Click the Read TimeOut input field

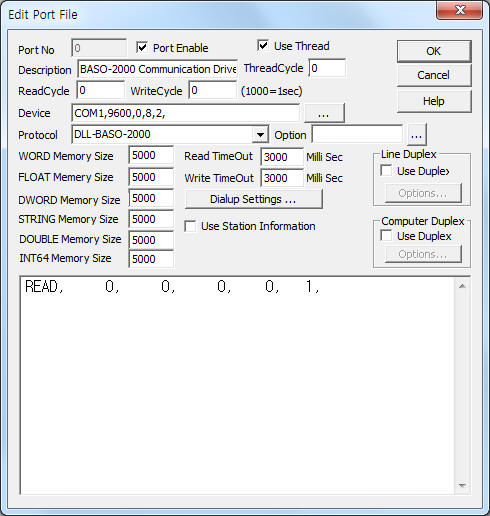(x=282, y=157)
